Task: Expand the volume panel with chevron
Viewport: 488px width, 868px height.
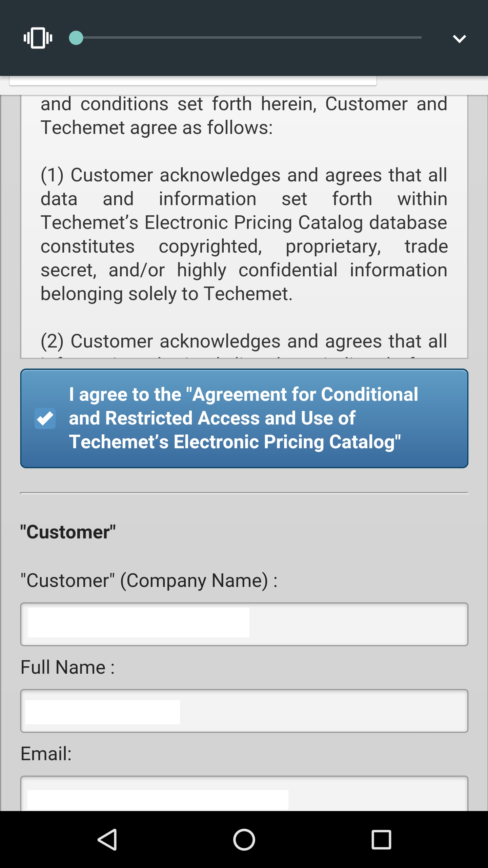Action: [459, 39]
